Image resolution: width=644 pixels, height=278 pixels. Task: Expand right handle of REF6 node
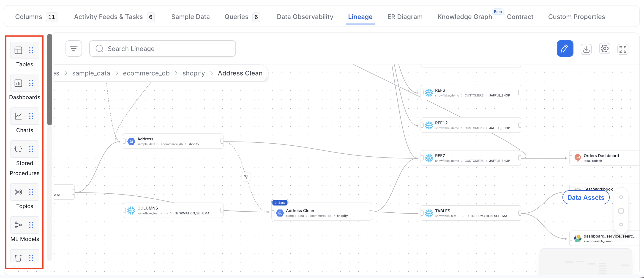coord(520,92)
